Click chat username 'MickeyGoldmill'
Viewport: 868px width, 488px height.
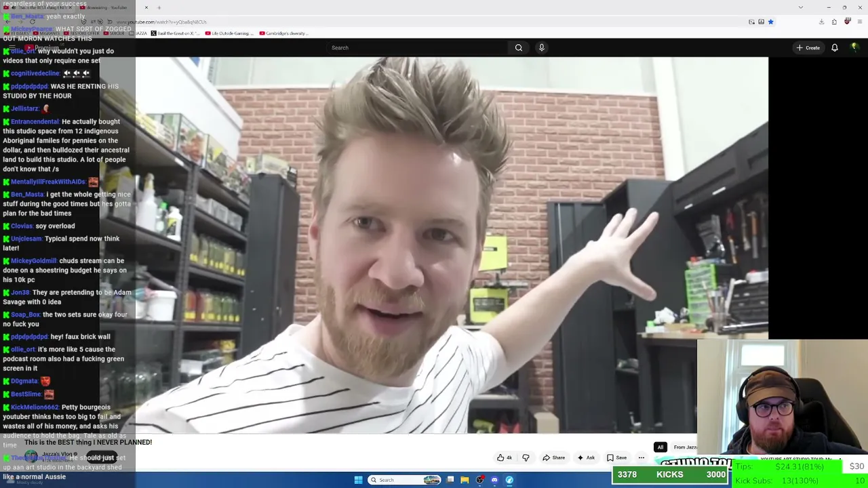point(33,260)
